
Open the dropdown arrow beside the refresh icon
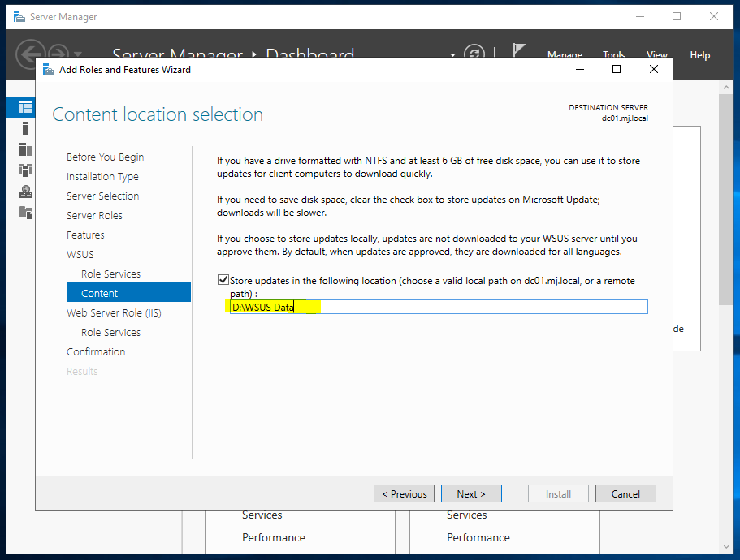click(452, 55)
